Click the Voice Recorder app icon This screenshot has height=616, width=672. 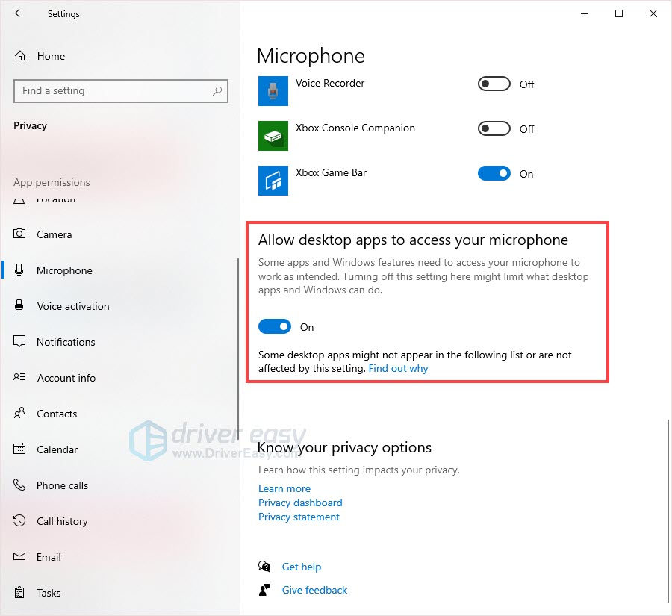pos(273,91)
